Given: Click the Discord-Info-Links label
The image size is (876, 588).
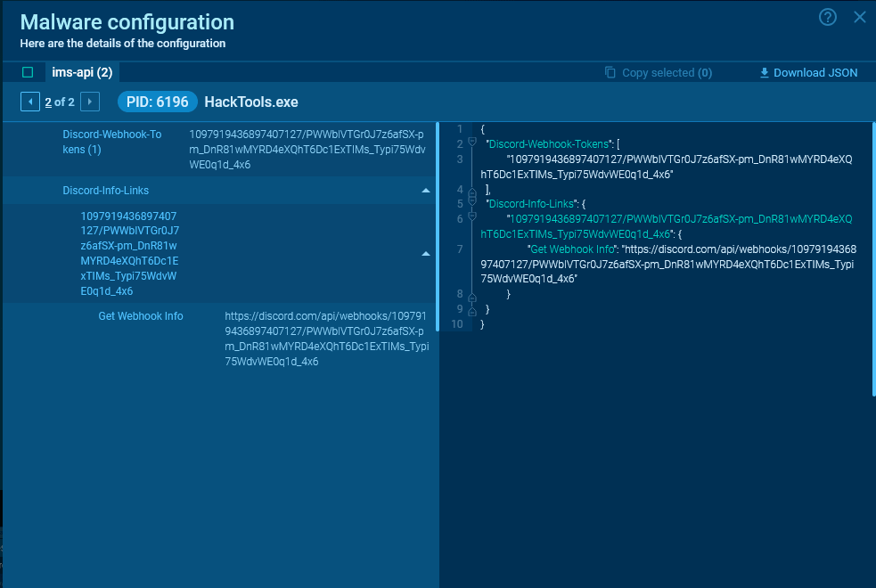Looking at the screenshot, I should [105, 191].
